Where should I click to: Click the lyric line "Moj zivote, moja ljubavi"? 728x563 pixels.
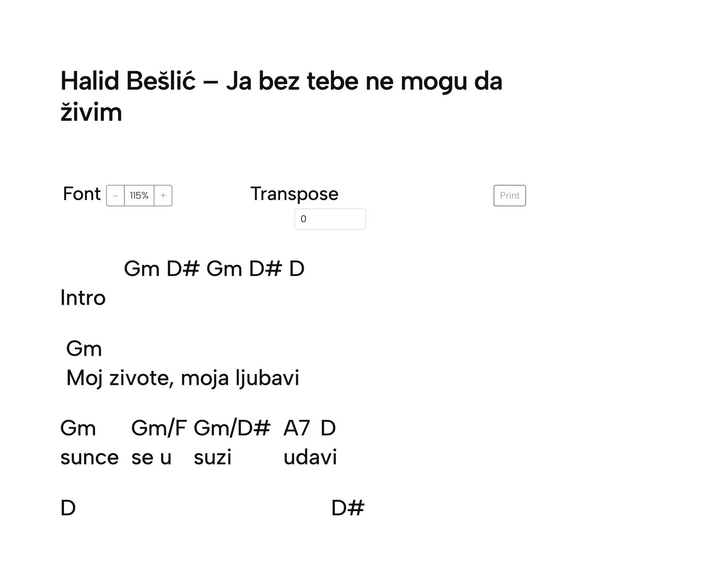coord(182,378)
